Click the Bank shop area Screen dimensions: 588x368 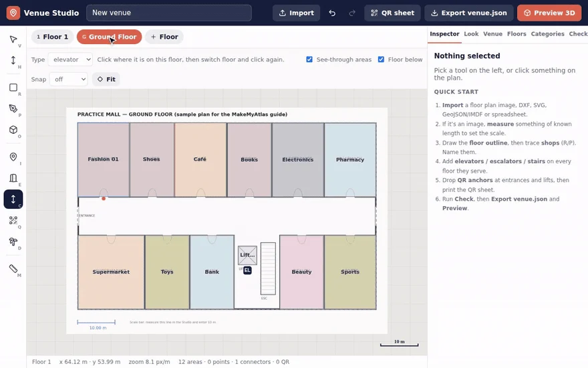(x=212, y=272)
